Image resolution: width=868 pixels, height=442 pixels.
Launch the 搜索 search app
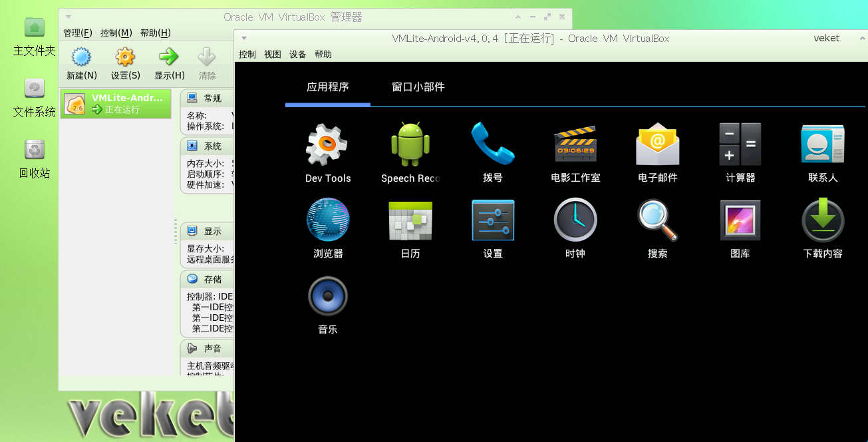[x=658, y=228]
